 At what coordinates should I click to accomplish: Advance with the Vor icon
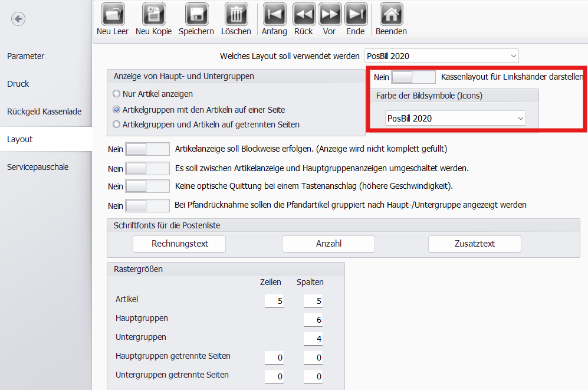(330, 14)
